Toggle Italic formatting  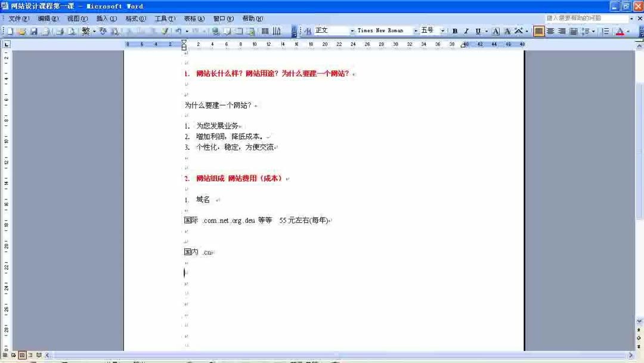pos(466,30)
